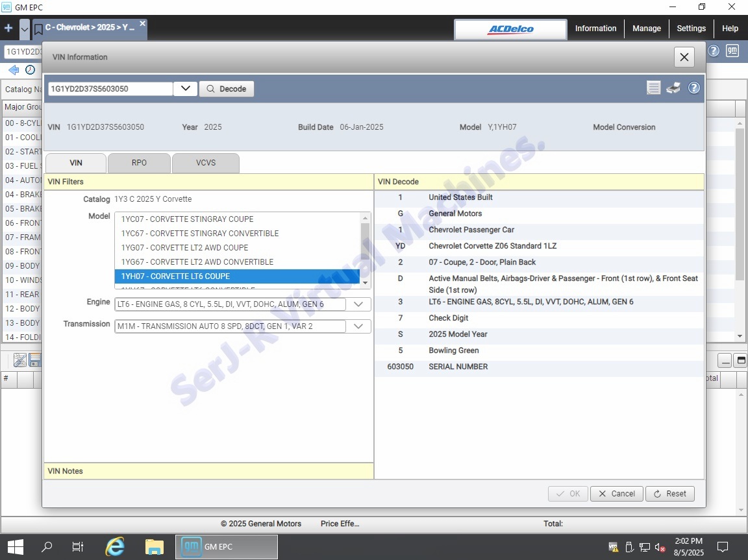Click model list scroll up arrow
The width and height of the screenshot is (748, 560).
tap(366, 218)
